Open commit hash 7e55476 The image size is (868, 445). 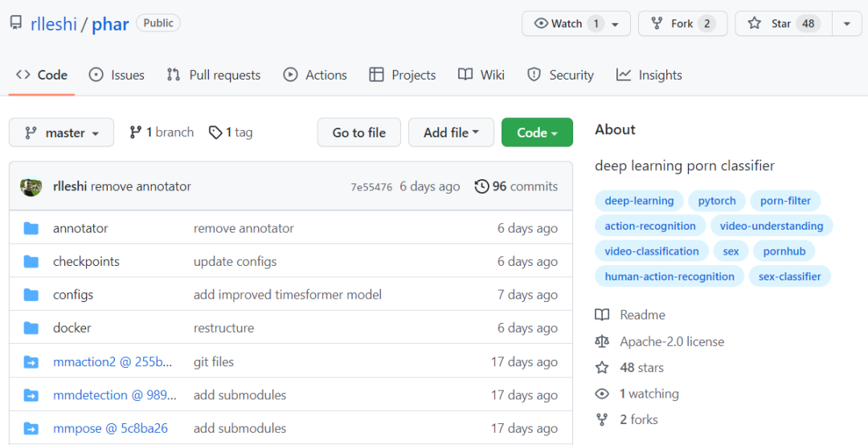tap(371, 187)
